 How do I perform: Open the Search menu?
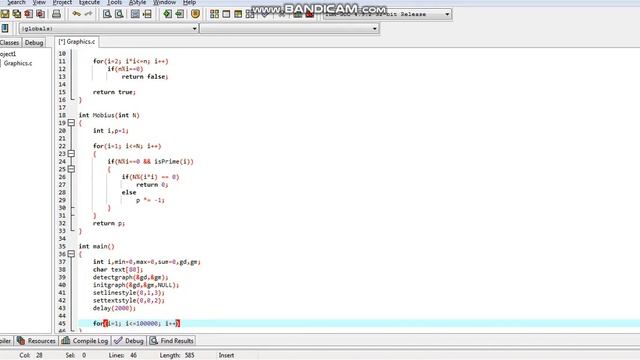(16, 2)
